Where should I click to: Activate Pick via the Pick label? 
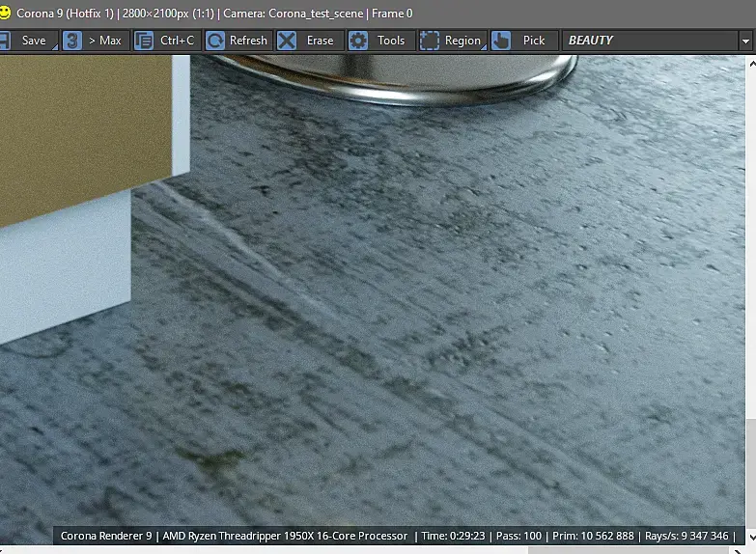534,41
